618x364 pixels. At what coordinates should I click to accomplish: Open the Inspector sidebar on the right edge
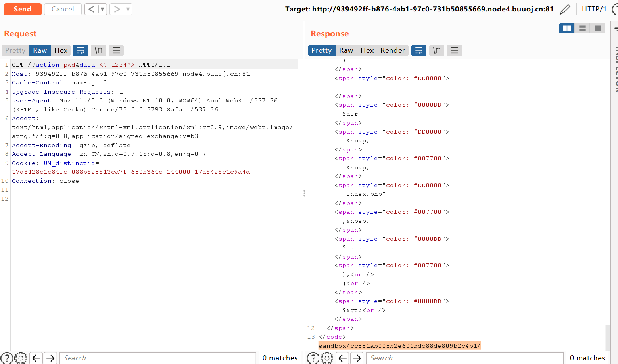[x=616, y=63]
